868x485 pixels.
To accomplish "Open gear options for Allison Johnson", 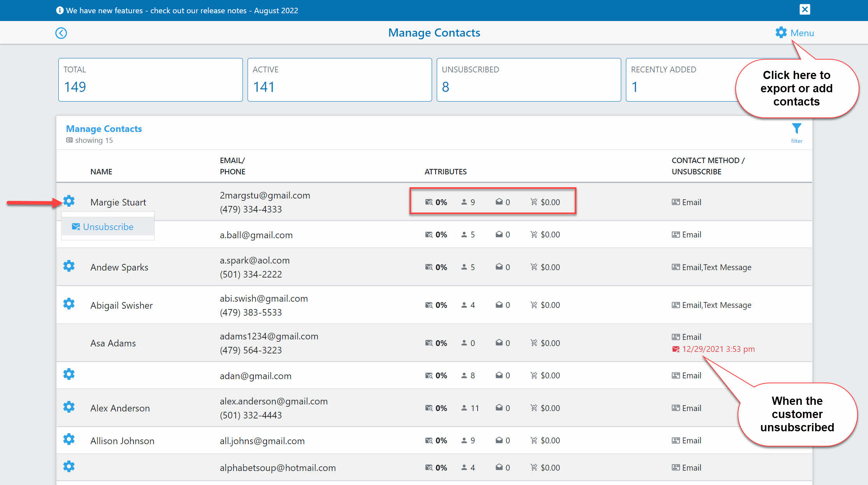I will (x=69, y=439).
